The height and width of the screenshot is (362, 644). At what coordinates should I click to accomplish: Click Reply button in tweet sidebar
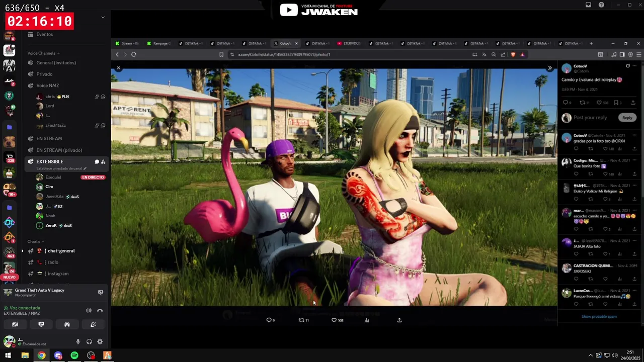(x=627, y=118)
